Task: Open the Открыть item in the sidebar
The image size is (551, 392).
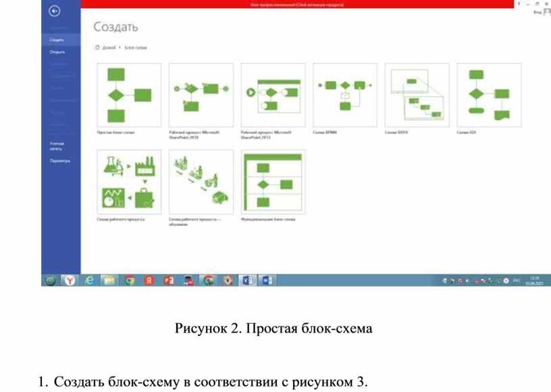Action: tap(57, 52)
